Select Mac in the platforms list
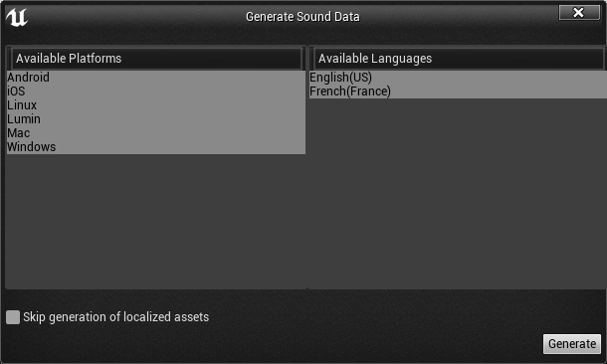This screenshot has width=607, height=364. tap(156, 133)
